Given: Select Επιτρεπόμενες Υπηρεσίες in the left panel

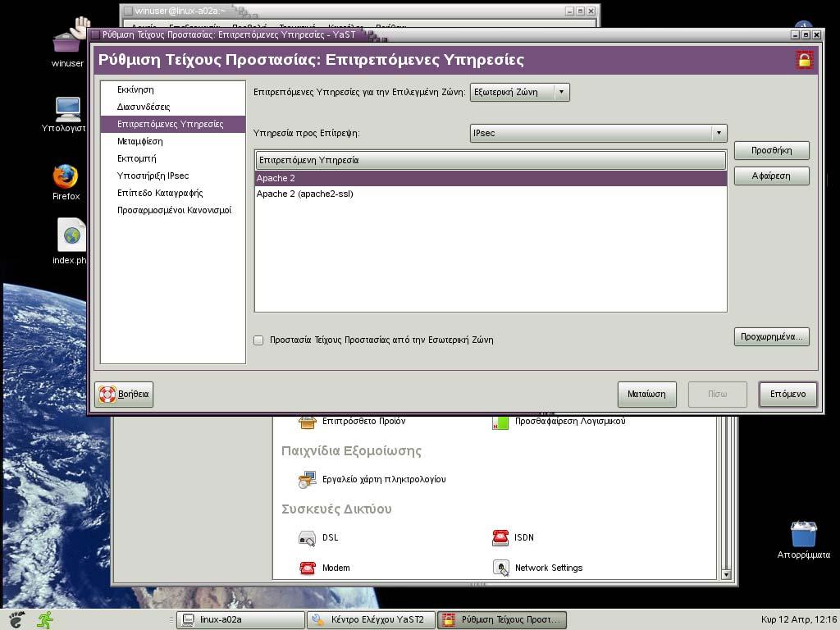Looking at the screenshot, I should point(172,124).
